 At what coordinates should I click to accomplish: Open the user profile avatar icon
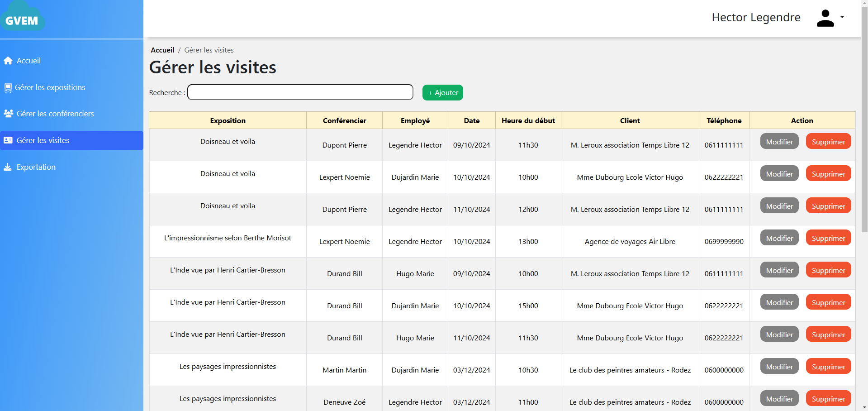[x=825, y=17]
